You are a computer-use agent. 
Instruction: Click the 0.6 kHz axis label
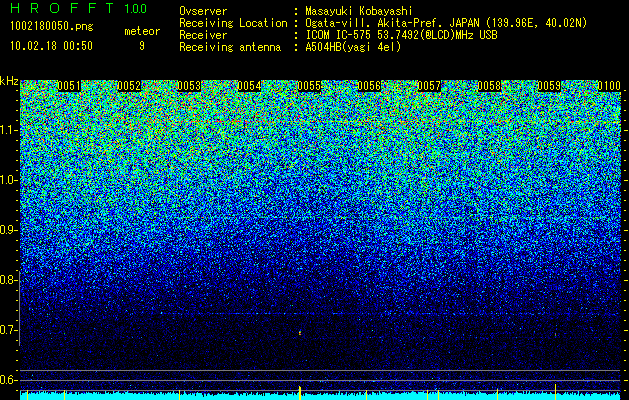coord(8,380)
